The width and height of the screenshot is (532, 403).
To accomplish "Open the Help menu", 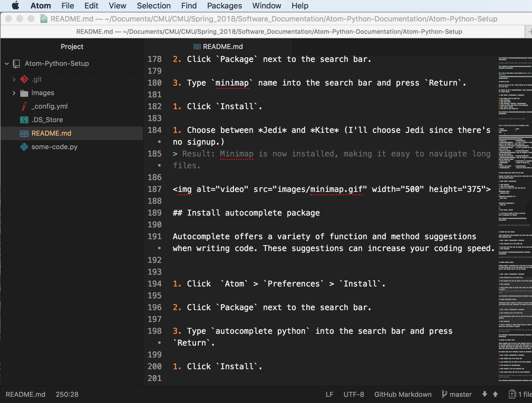I will 300,6.
